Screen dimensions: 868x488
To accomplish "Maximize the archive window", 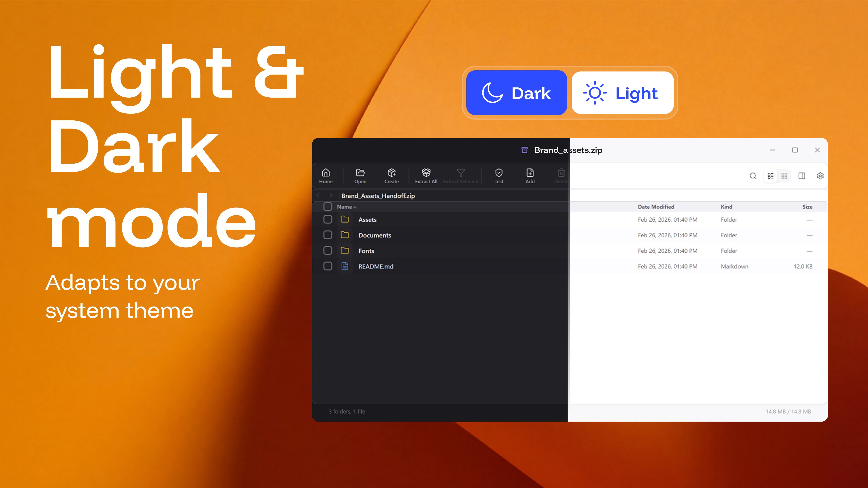I will (795, 150).
